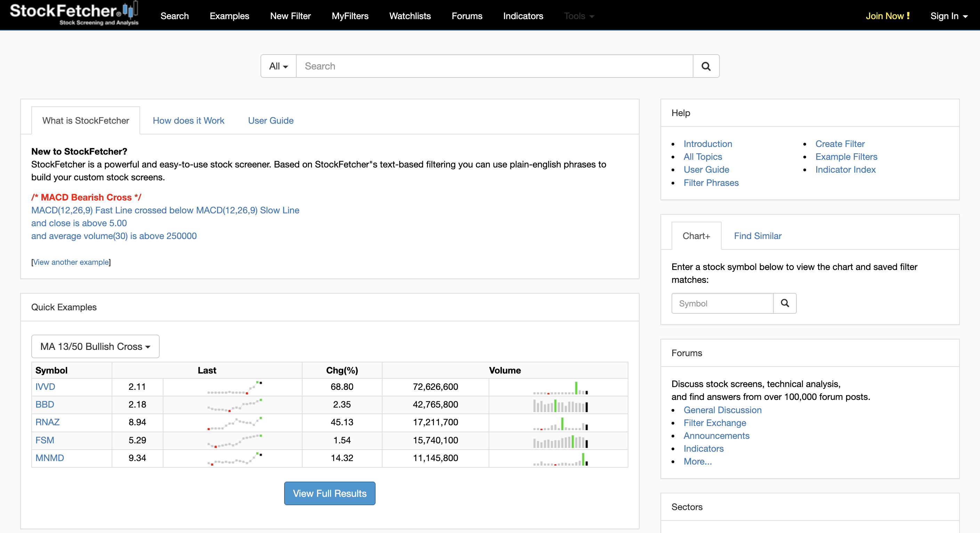Click the main search magnifier button
The width and height of the screenshot is (980, 533).
click(x=706, y=66)
